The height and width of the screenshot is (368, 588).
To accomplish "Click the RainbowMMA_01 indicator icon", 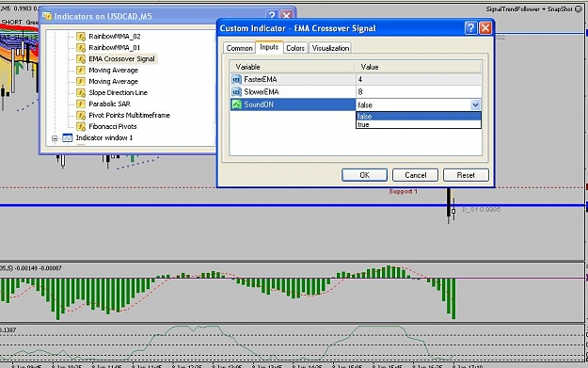I will point(81,48).
